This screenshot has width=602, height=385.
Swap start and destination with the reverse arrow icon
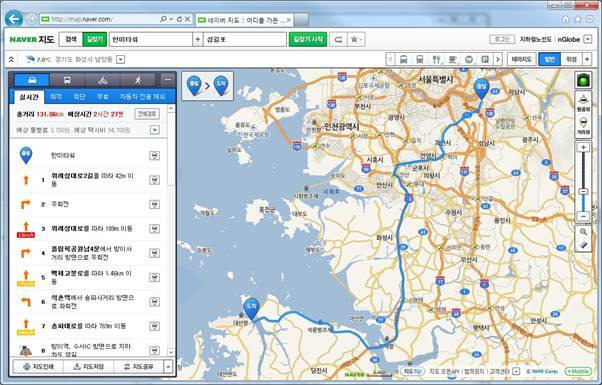[338, 39]
